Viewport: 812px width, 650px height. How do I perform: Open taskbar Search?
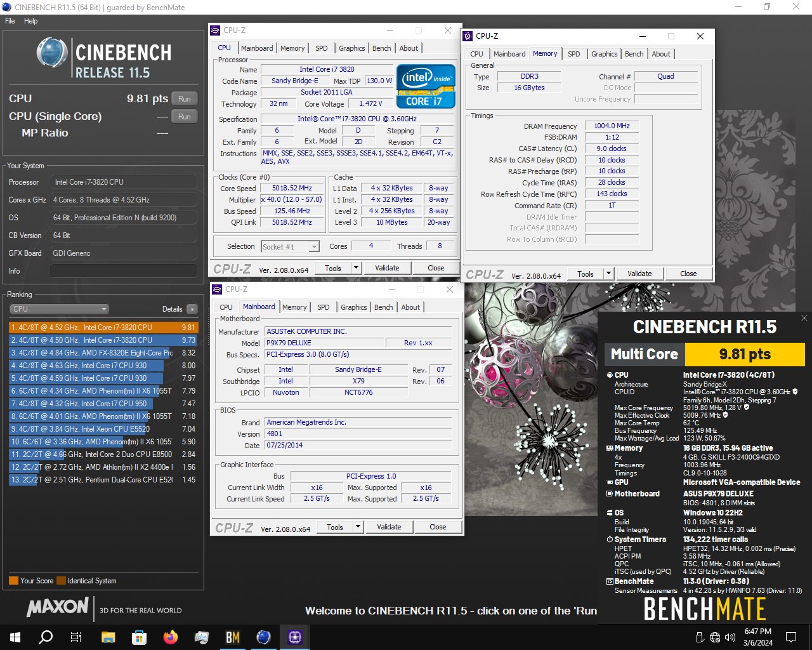point(46,637)
